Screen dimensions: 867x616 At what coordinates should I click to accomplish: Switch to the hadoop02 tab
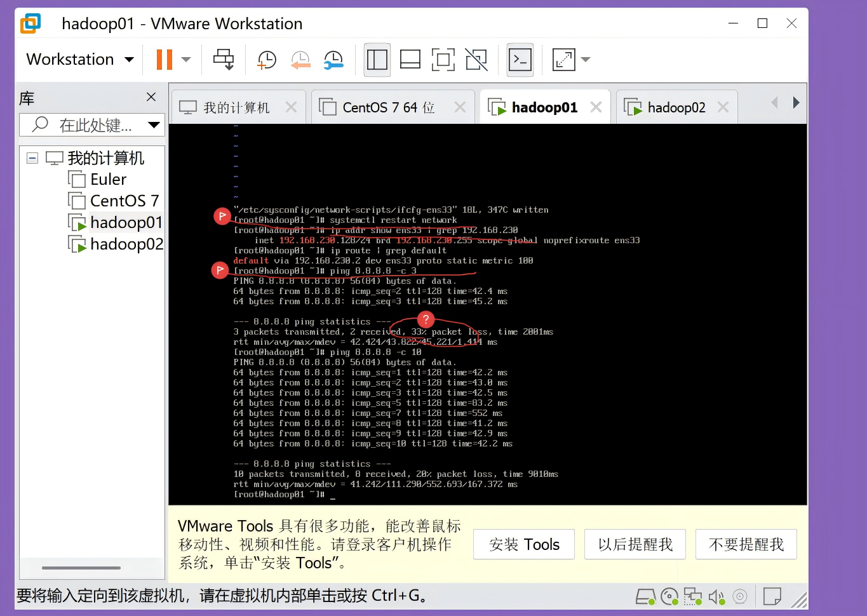[x=676, y=107]
